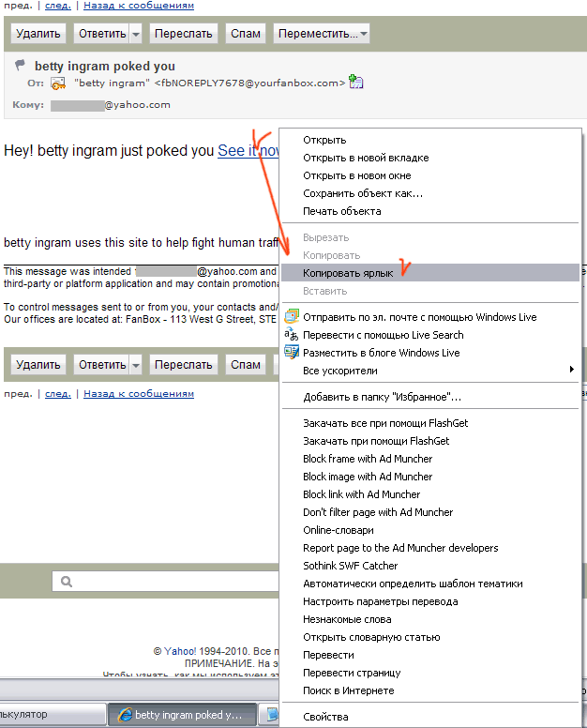
Task: Select Открыть in context menu
Action: point(430,140)
